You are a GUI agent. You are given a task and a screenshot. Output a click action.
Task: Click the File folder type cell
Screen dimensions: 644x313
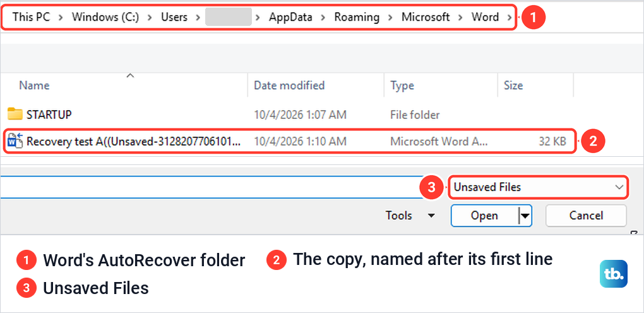click(x=415, y=114)
